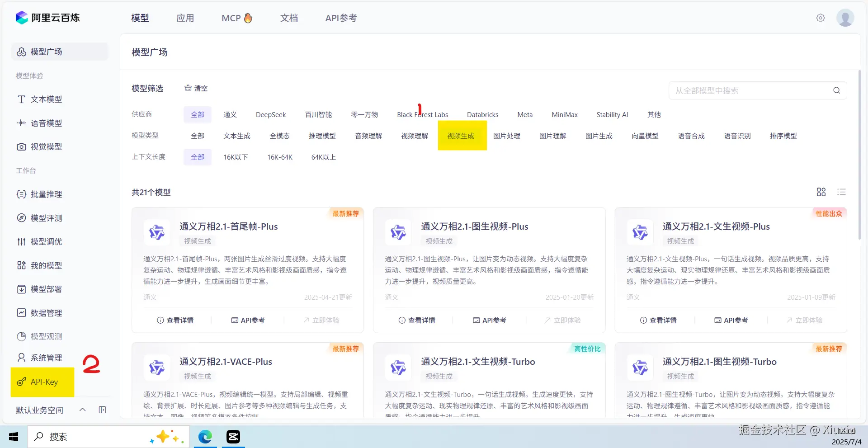Open the MCP top tab
The height and width of the screenshot is (448, 868).
(x=237, y=18)
